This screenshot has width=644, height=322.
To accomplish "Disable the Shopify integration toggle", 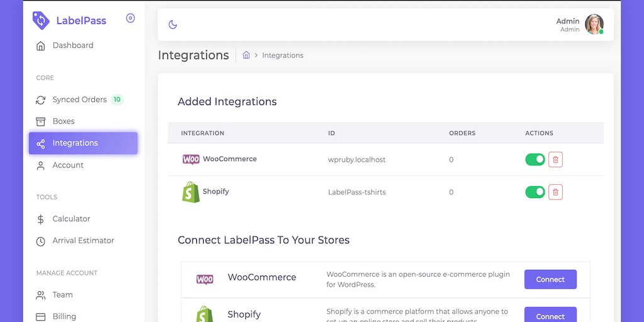I will [x=535, y=192].
